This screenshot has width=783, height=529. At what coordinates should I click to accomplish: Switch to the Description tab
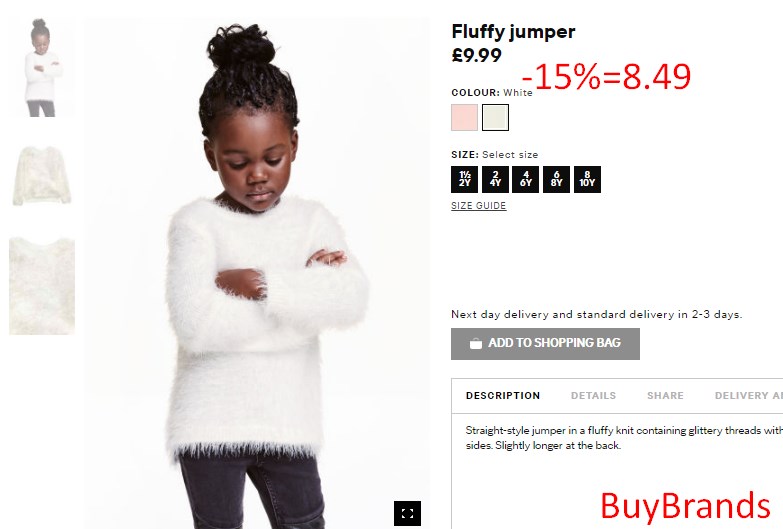pos(503,396)
